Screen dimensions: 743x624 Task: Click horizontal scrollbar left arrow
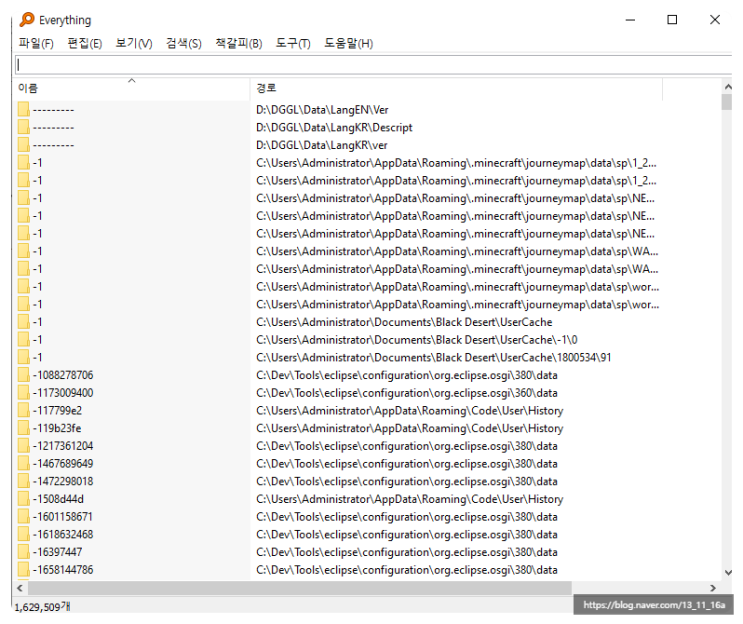click(20, 588)
